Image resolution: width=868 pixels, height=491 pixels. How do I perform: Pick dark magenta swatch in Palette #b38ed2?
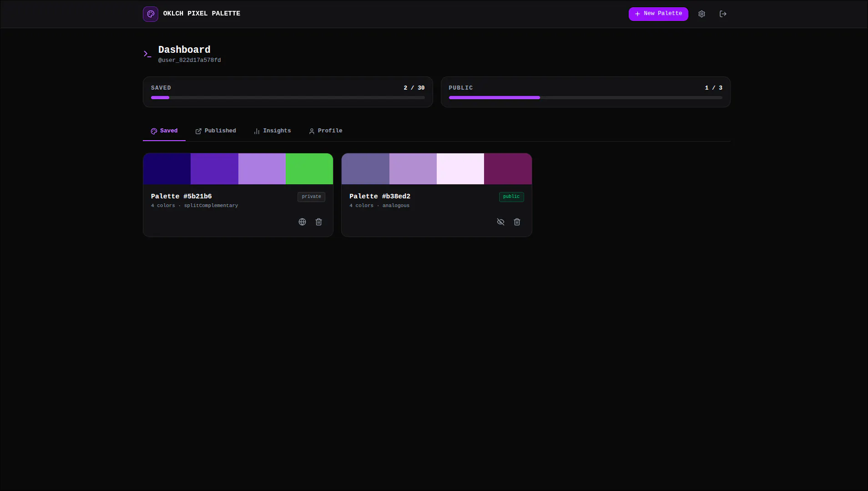[508, 169]
